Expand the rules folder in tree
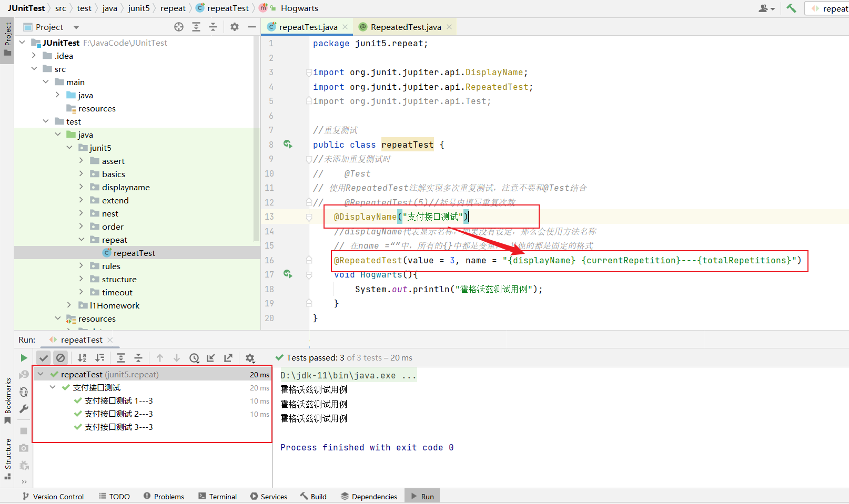The width and height of the screenshot is (849, 504). pos(81,266)
